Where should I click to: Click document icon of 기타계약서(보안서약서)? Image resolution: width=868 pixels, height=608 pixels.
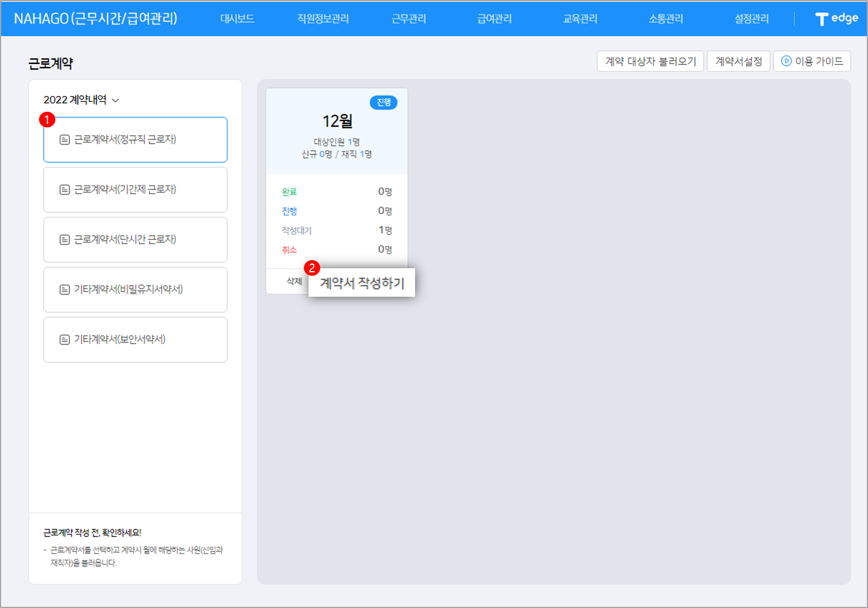(65, 340)
